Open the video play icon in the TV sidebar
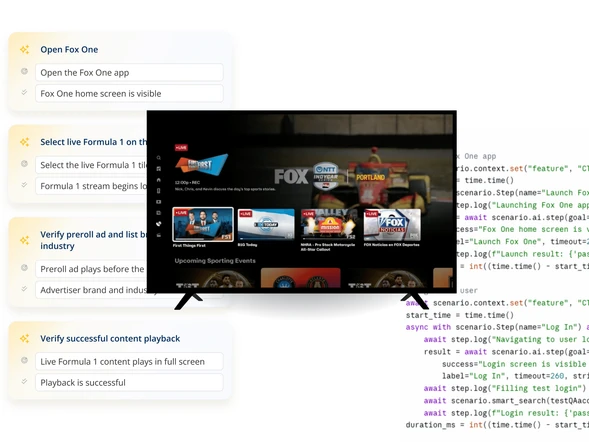 click(159, 202)
